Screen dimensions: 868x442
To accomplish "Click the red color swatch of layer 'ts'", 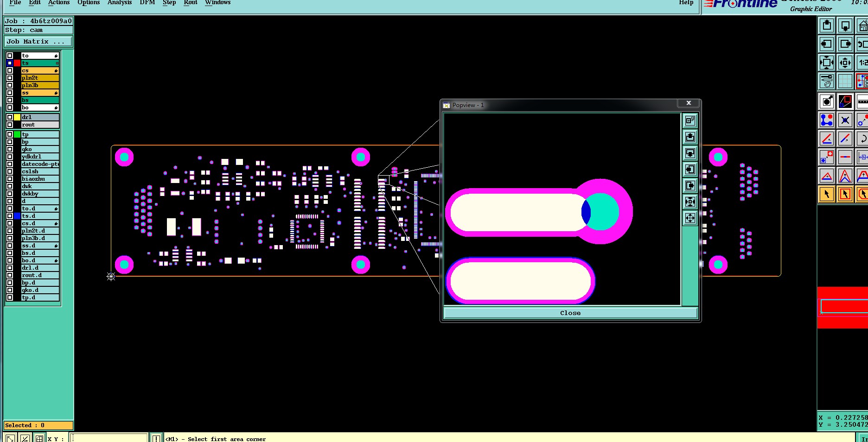I will (x=17, y=63).
